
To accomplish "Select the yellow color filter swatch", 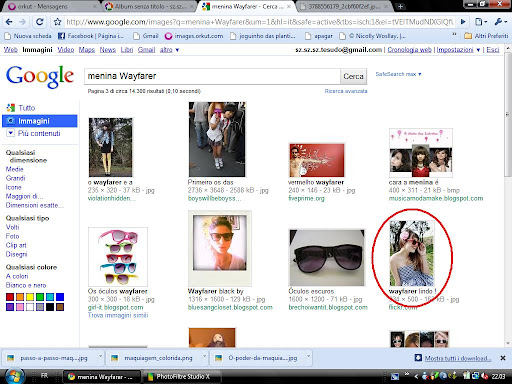I will click(x=30, y=297).
